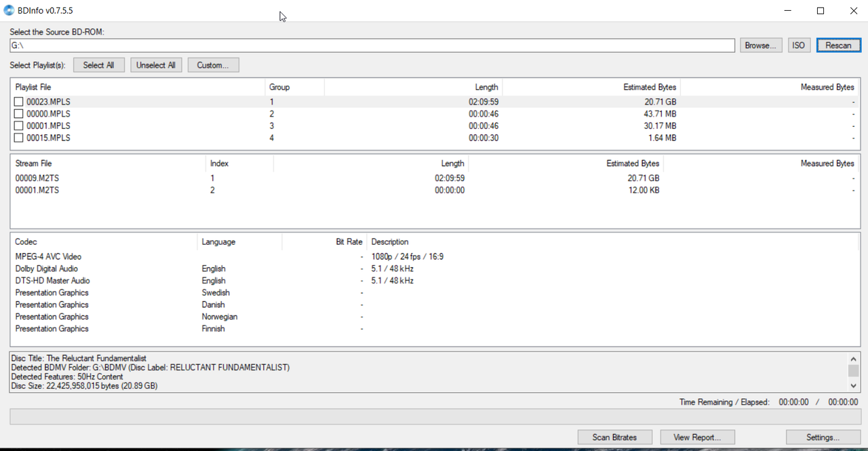The width and height of the screenshot is (868, 451).
Task: Select the DTS-HD Master Audio row
Action: click(435, 281)
